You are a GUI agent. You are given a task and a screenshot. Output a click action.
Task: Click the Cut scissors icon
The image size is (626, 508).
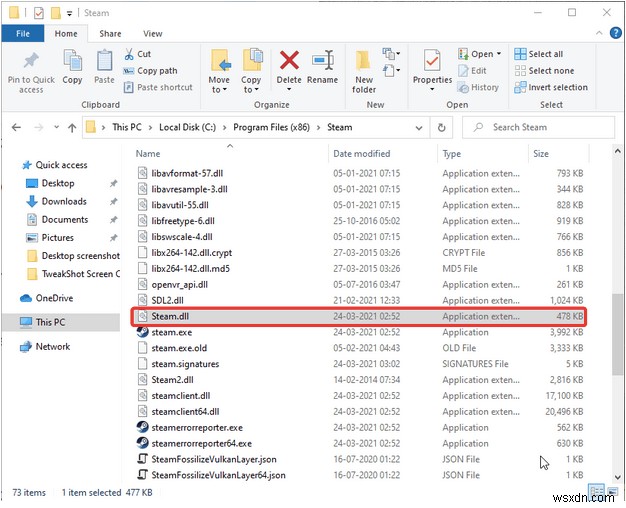pos(129,54)
